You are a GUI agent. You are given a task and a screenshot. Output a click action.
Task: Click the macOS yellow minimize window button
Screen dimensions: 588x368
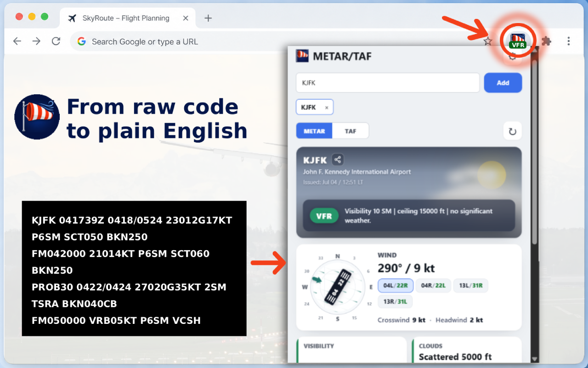point(32,17)
